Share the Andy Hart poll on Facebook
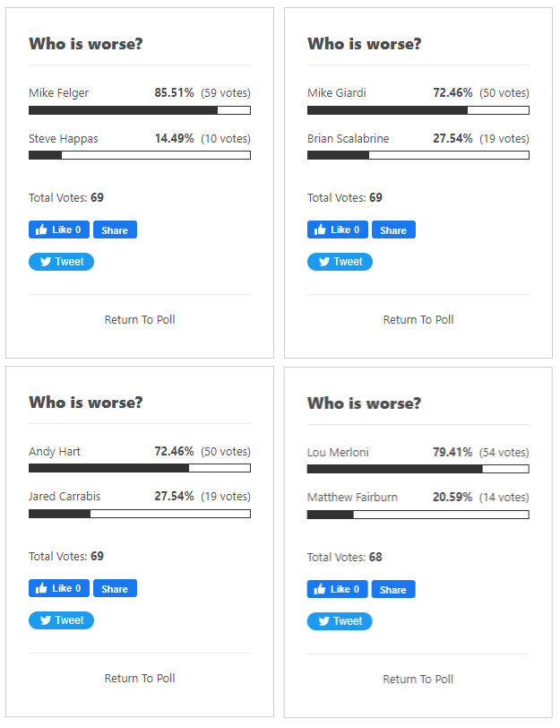The image size is (560, 728). click(x=115, y=589)
